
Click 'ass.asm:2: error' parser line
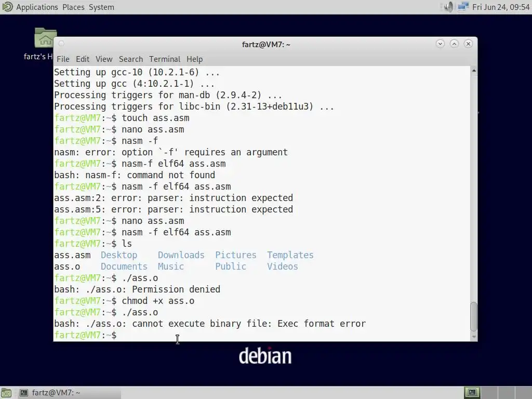(174, 198)
